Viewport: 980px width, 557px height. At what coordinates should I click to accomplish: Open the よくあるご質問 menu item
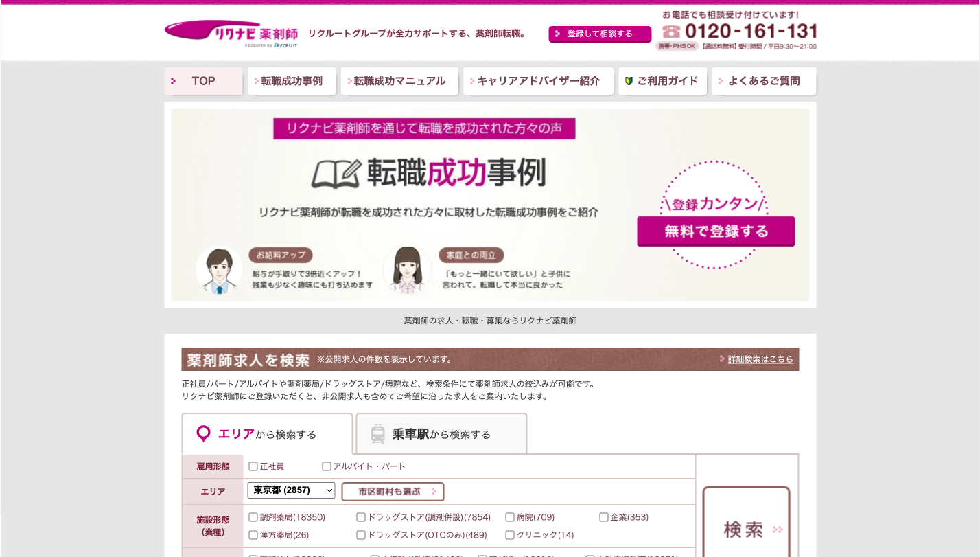point(764,81)
